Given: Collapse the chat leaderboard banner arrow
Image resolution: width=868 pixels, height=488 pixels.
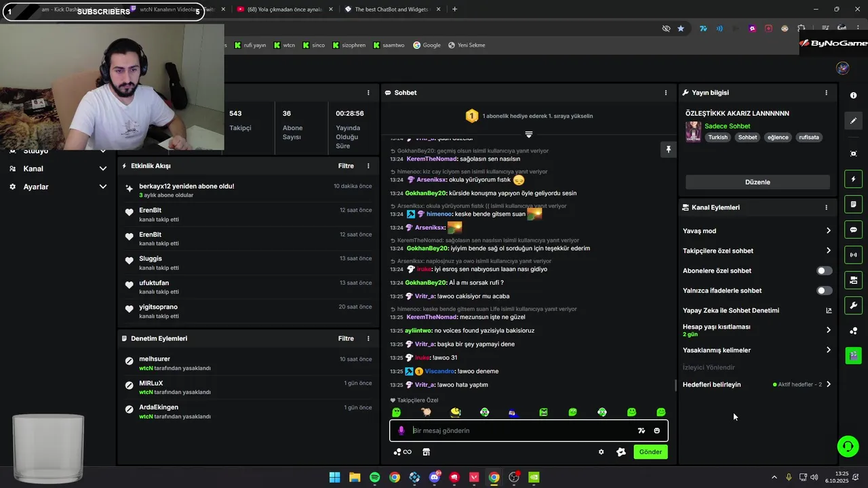Looking at the screenshot, I should coord(529,134).
